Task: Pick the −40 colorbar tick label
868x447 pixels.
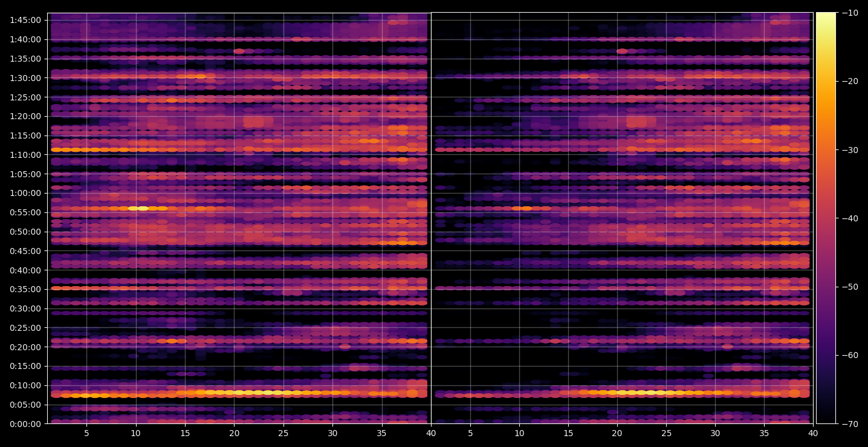Action: (x=849, y=218)
